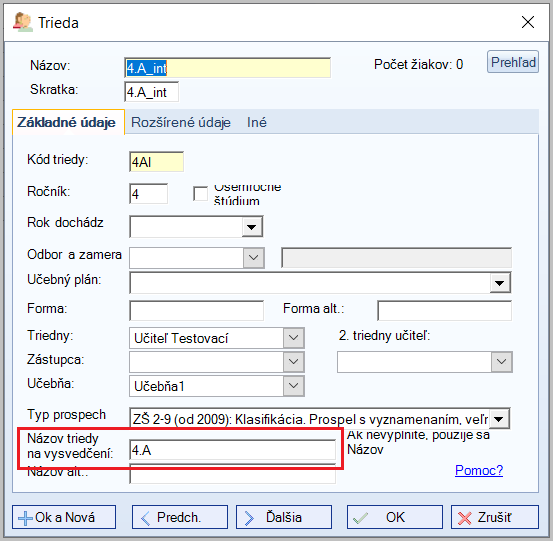This screenshot has width=553, height=541.
Task: Open the Pomoc? help link
Action: click(479, 470)
